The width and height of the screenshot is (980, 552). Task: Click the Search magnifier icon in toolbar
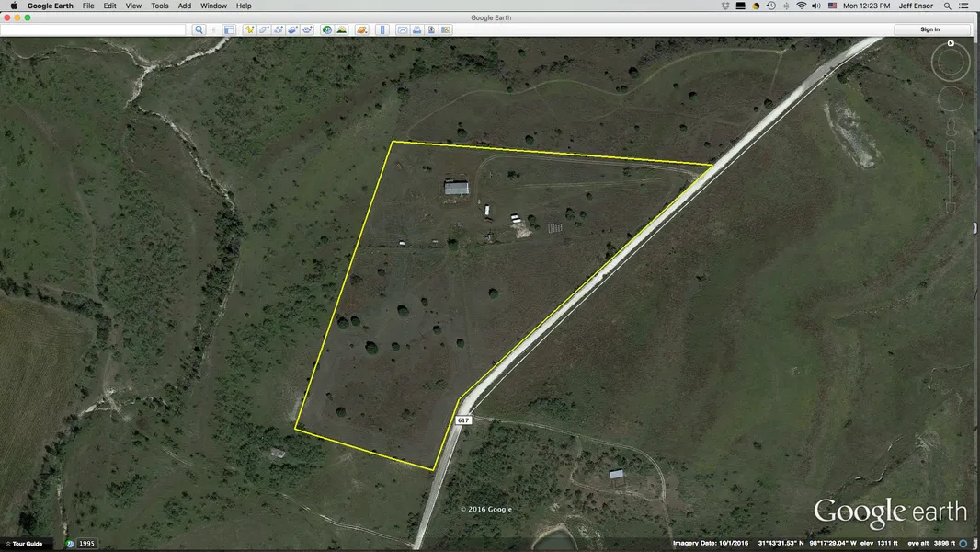(199, 29)
